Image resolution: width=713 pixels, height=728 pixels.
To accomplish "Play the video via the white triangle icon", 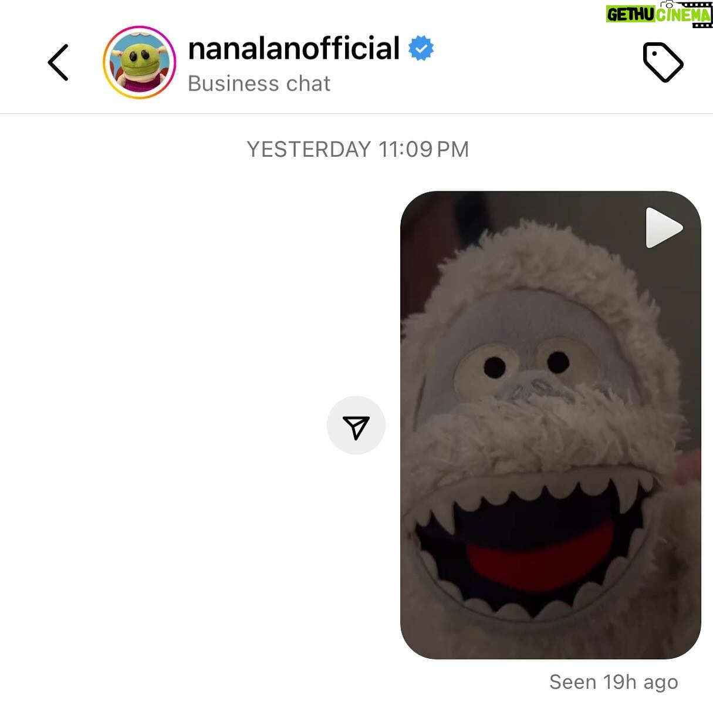I will click(664, 228).
